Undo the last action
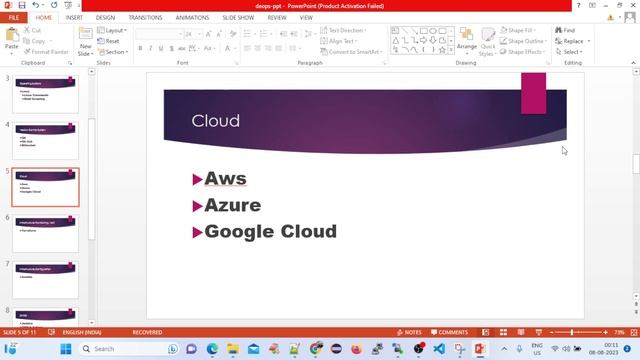The image size is (640, 360). [x=36, y=5]
